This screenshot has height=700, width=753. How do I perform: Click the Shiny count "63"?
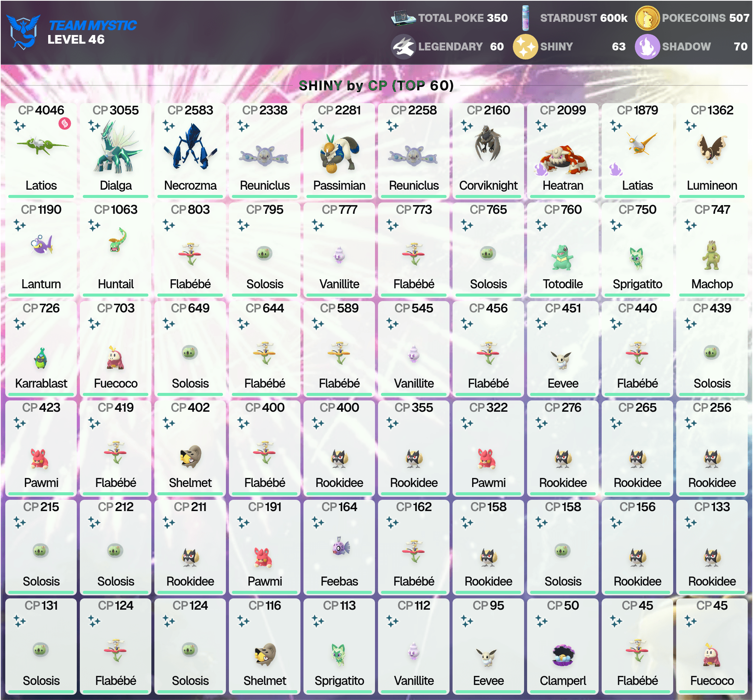(x=619, y=47)
